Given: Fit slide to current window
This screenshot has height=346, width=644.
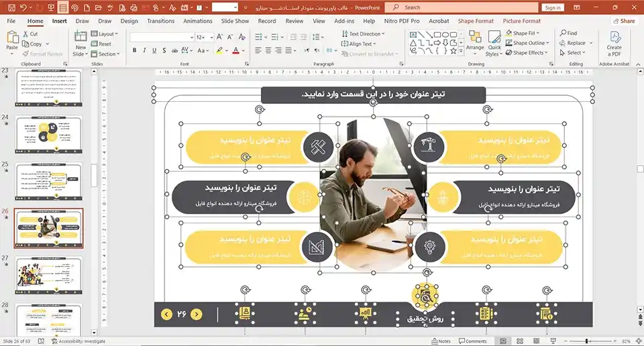Looking at the screenshot, I should coord(638,341).
